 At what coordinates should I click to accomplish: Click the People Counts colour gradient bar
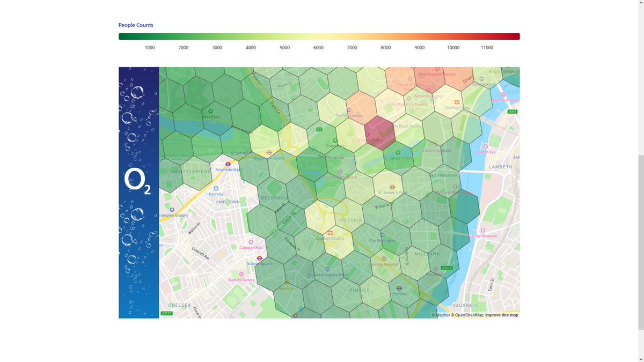(x=319, y=36)
